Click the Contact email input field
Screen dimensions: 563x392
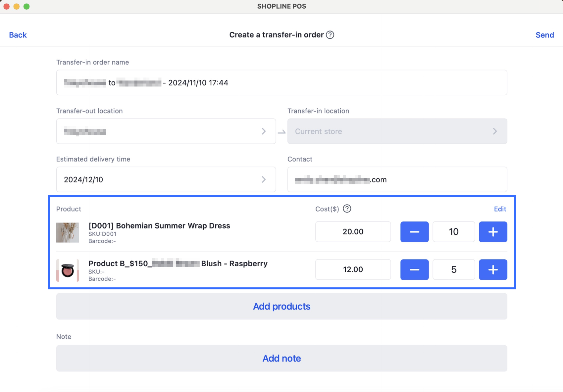pos(397,179)
